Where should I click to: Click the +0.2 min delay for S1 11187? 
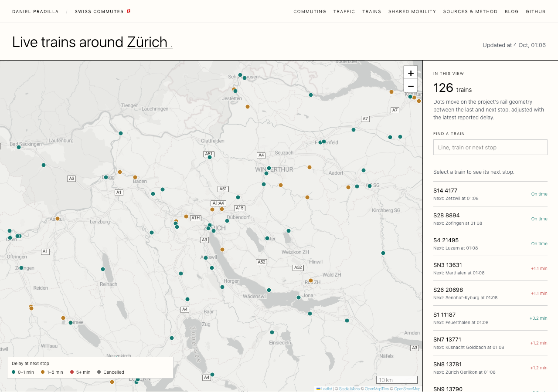click(538, 318)
